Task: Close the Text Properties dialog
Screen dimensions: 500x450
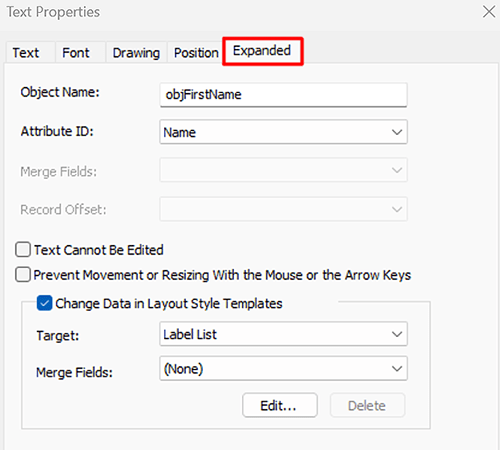Action: coord(489,12)
